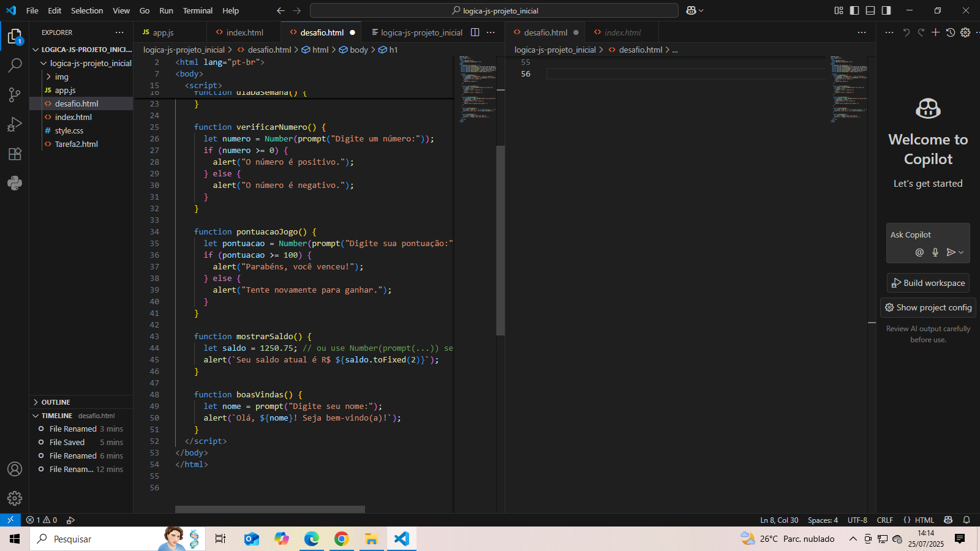
Task: Open the Source Control view
Action: [15, 94]
